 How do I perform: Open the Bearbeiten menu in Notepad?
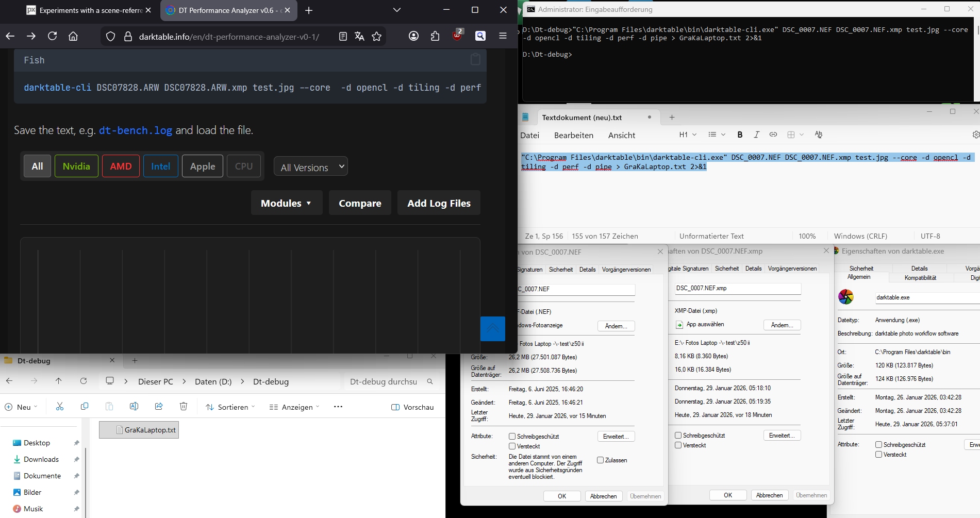pos(573,135)
